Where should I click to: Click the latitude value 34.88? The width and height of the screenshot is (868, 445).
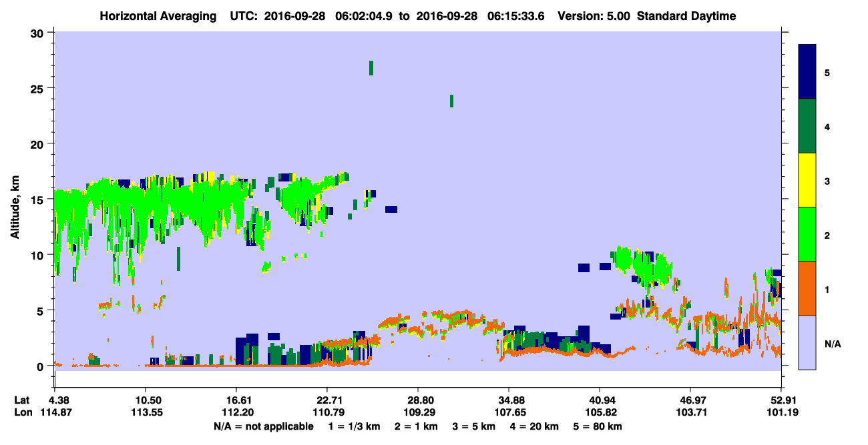tap(509, 400)
